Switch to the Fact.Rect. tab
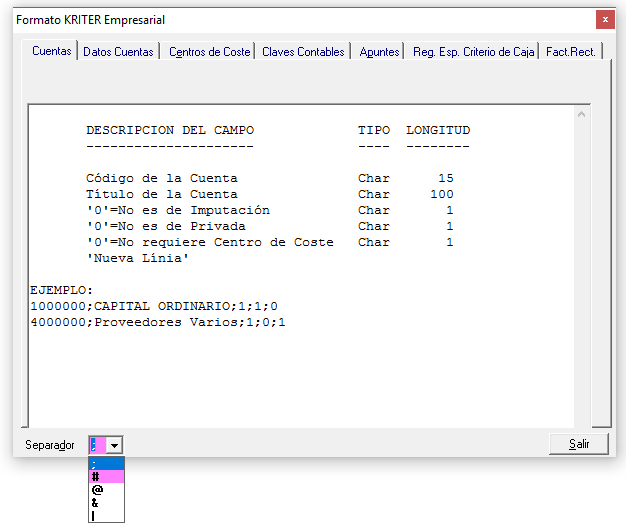Image resolution: width=626 pixels, height=526 pixels. point(571,52)
